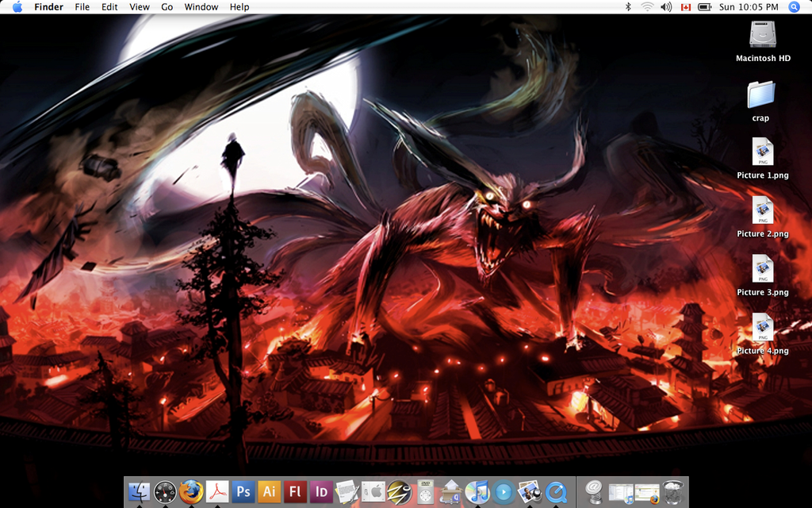This screenshot has width=812, height=508.
Task: Open the Apple menu
Action: pyautogui.click(x=17, y=7)
